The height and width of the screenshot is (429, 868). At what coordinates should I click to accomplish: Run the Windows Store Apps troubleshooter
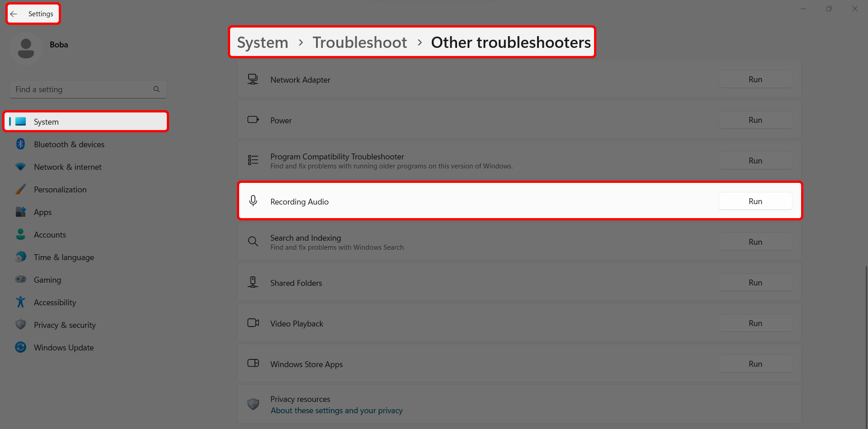click(755, 364)
